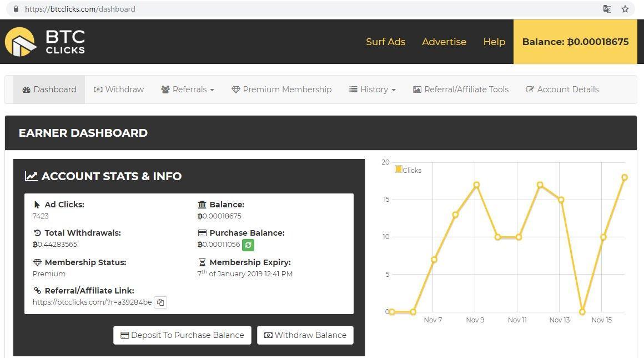Bookmark this page with the star icon
Image resolution: width=644 pixels, height=358 pixels.
coord(625,9)
